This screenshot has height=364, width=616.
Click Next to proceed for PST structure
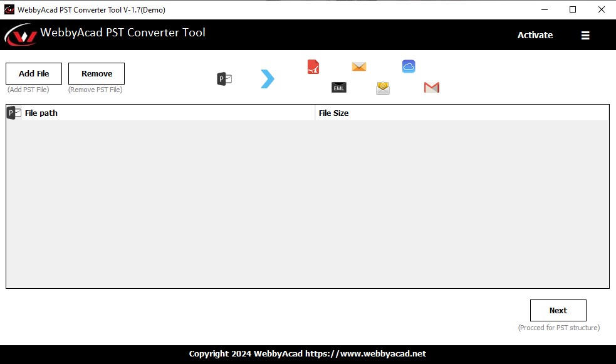(x=558, y=310)
